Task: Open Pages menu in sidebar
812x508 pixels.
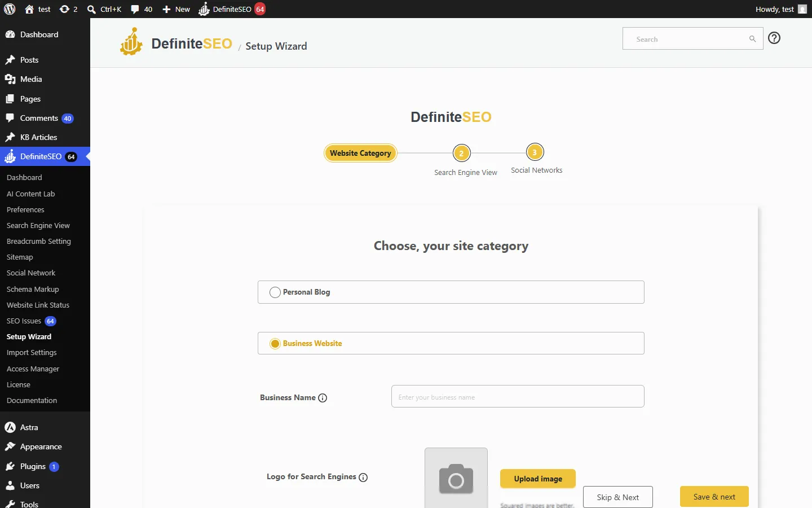Action: (x=45, y=99)
